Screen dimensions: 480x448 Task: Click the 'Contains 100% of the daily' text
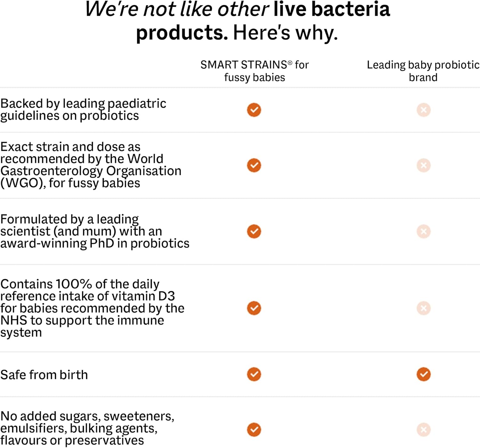92,308
